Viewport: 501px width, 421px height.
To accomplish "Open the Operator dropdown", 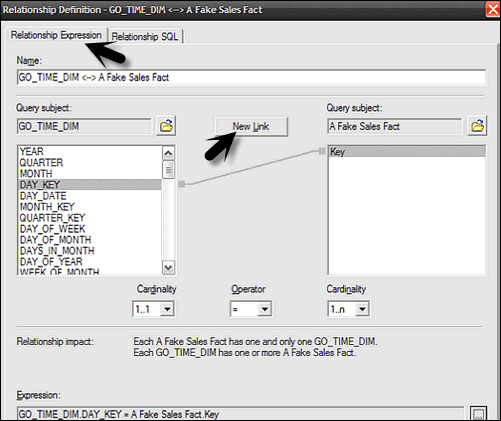I will tap(265, 309).
